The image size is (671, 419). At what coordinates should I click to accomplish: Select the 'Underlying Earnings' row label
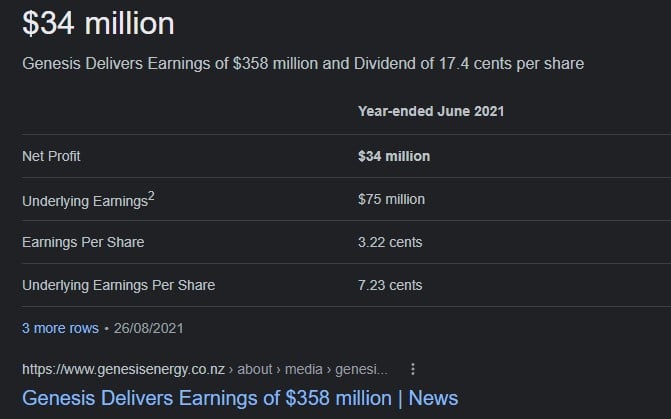click(x=88, y=200)
